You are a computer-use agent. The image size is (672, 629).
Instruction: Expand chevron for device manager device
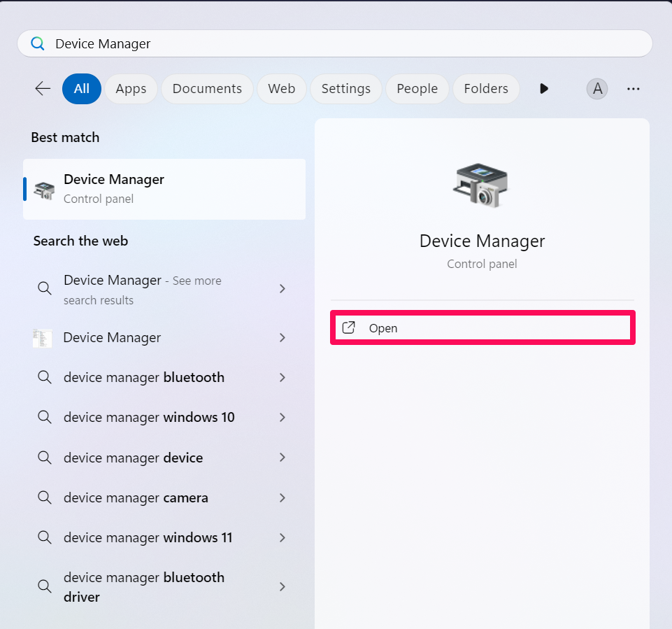(282, 458)
